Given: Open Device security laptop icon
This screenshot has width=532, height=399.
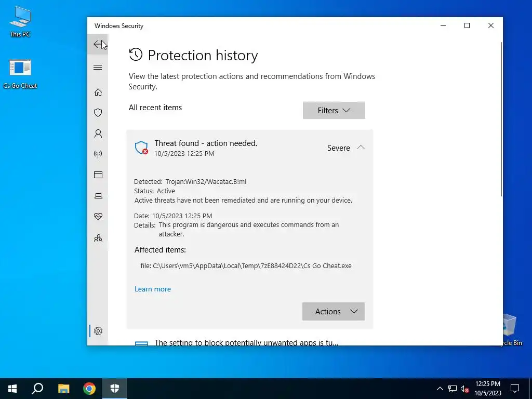Looking at the screenshot, I should [98, 196].
